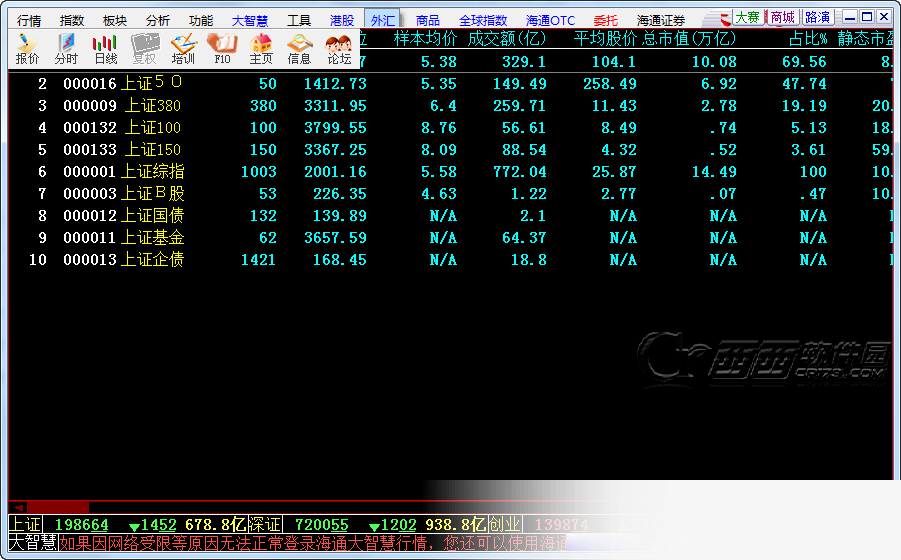This screenshot has height=560, width=901.
Task: Switch to 分时 intraday chart icon
Action: click(x=66, y=49)
